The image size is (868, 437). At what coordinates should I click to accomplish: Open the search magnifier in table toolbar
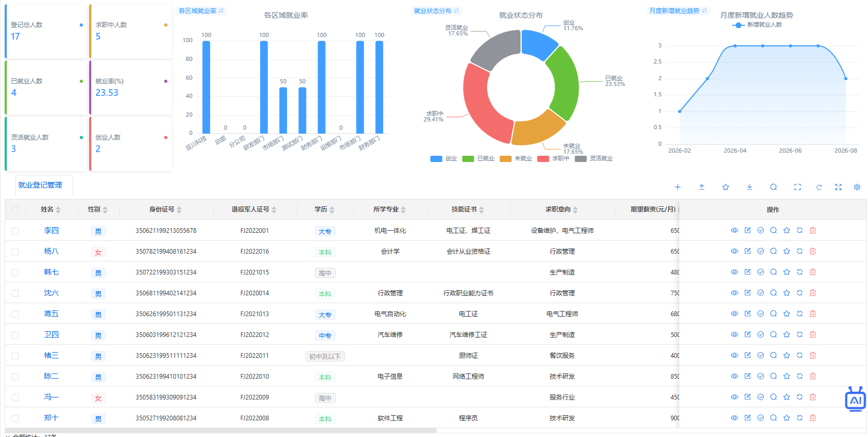pos(774,187)
